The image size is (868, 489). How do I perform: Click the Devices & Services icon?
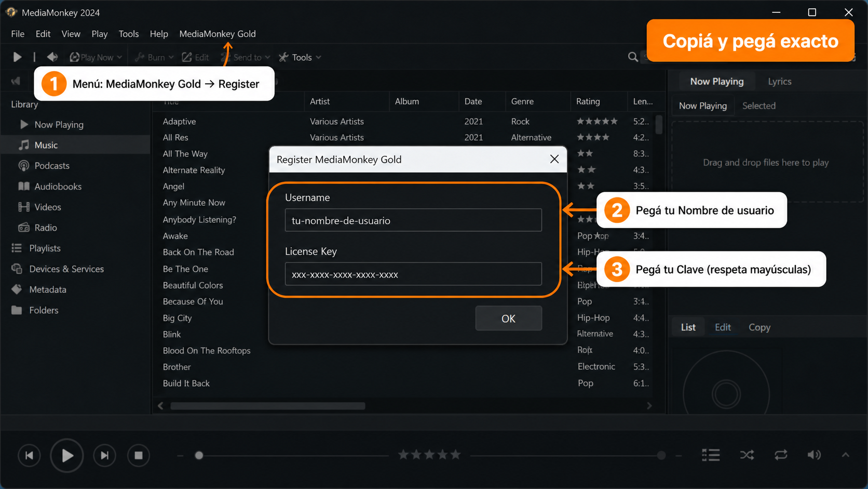point(17,269)
